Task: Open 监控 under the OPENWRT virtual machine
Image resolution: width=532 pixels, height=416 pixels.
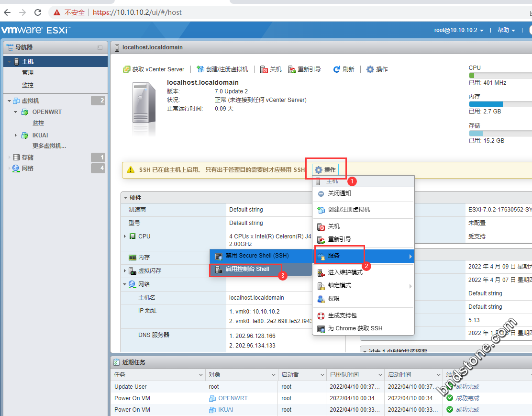Action: click(x=38, y=123)
